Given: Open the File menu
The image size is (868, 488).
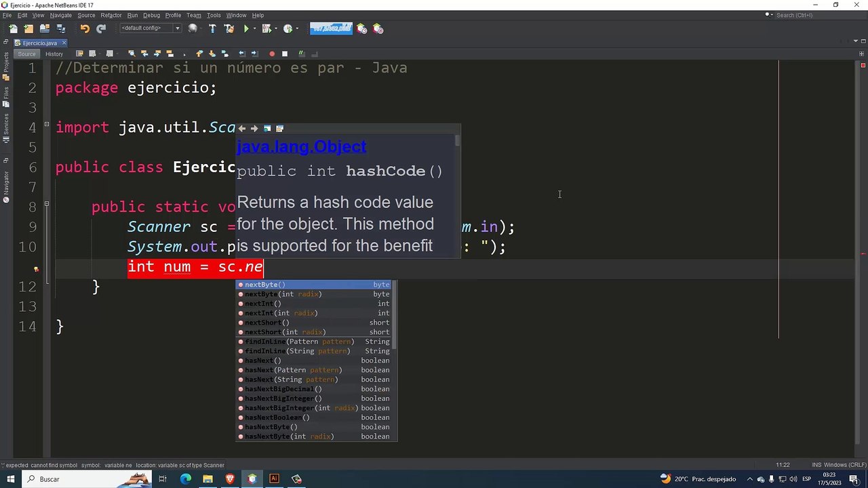Looking at the screenshot, I should (x=7, y=15).
